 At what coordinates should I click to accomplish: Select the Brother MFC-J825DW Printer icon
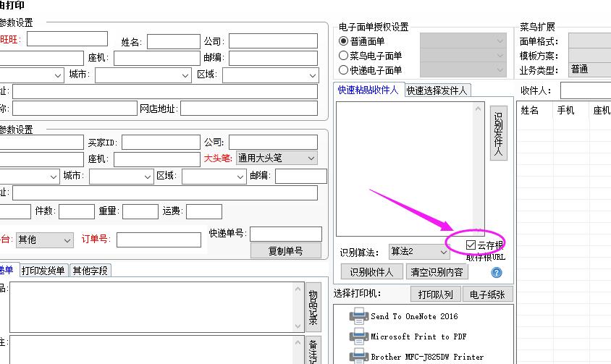click(x=359, y=356)
